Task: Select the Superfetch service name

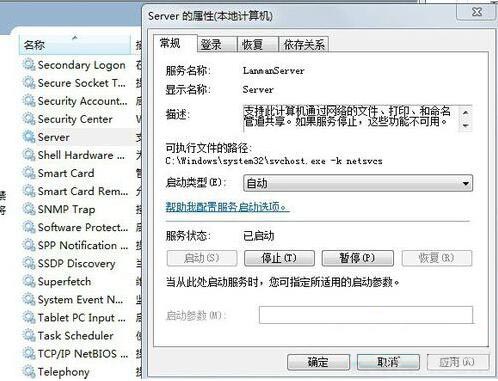Action: click(64, 282)
